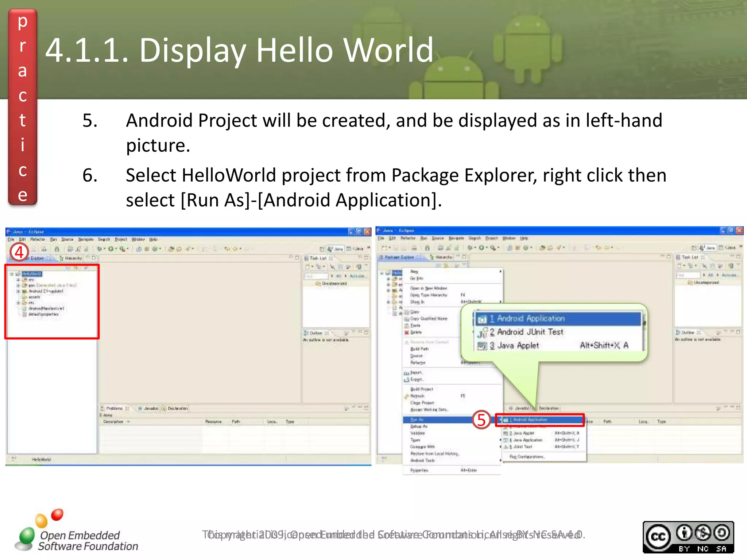Click New Java Class icon in left Eclipse toolbar
Image resolution: width=747 pixels, height=560 pixels.
coord(155,249)
